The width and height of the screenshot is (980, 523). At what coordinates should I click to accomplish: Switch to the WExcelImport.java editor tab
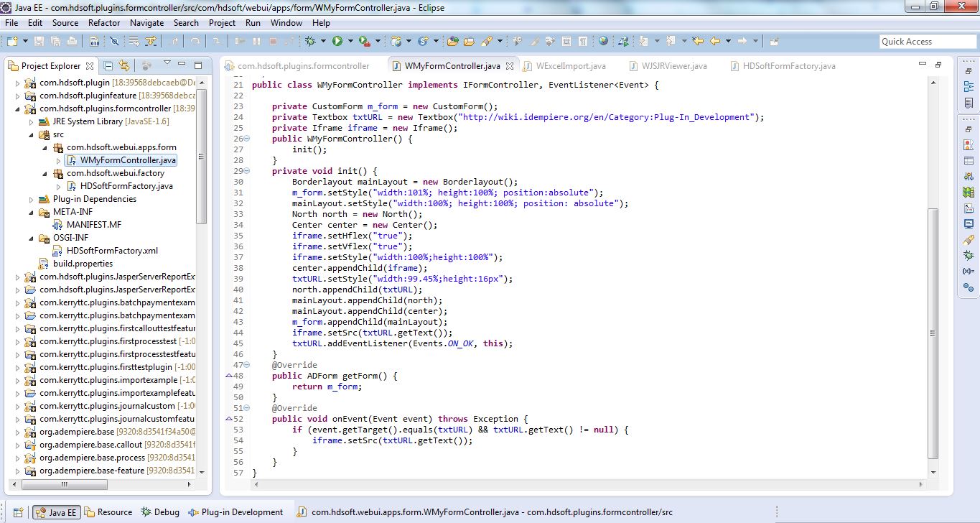point(570,66)
